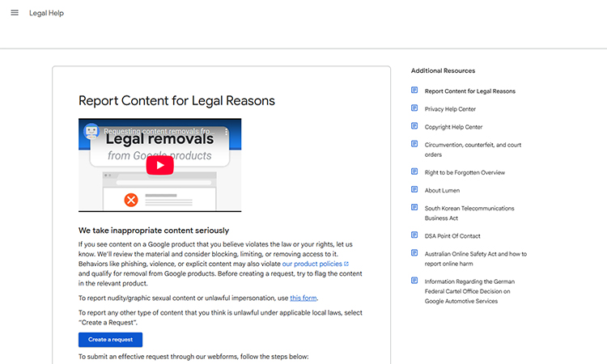Viewport: 607px width, 364px height.
Task: Click the article icon beside About Lumen
Action: point(414,189)
